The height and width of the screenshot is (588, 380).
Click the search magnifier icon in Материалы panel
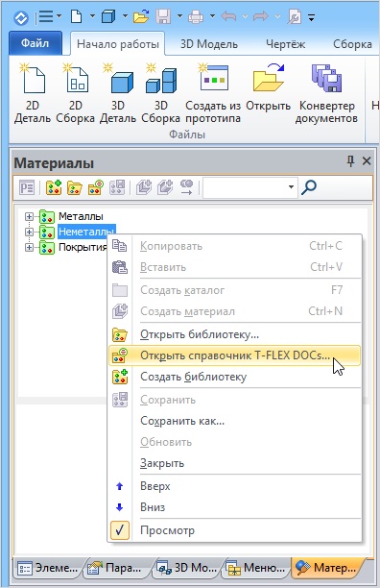(x=309, y=187)
